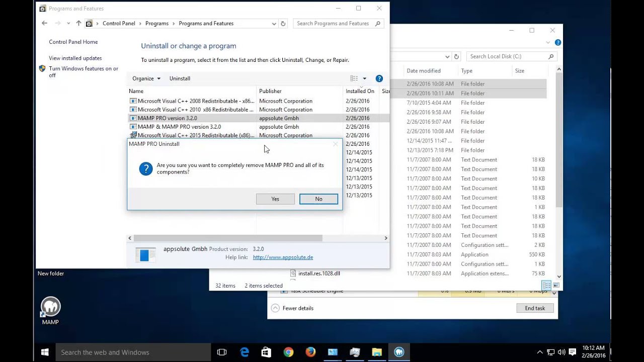Click the volume icon in the system tray

[561, 352]
